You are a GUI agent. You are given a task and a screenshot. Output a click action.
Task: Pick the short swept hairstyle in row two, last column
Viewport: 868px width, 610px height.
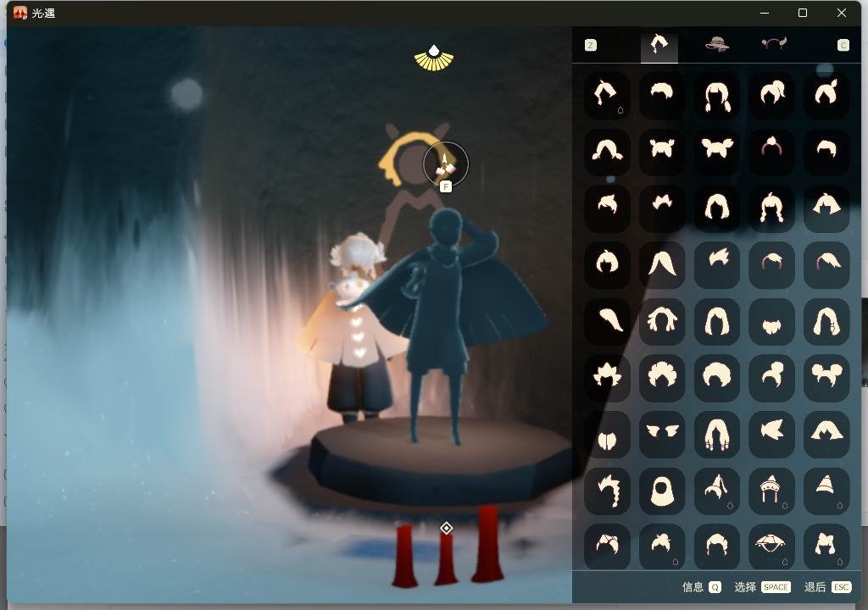(826, 152)
